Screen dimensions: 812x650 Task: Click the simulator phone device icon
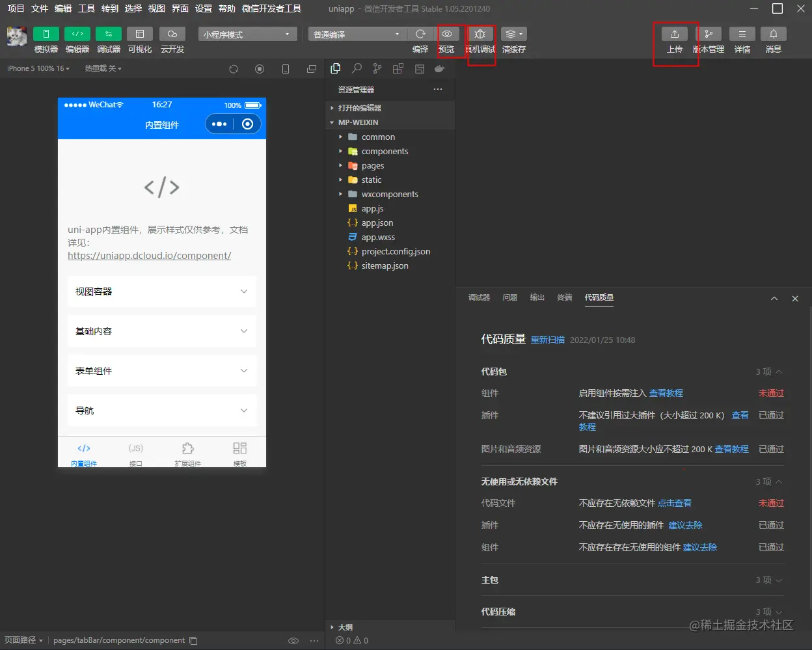tap(286, 69)
